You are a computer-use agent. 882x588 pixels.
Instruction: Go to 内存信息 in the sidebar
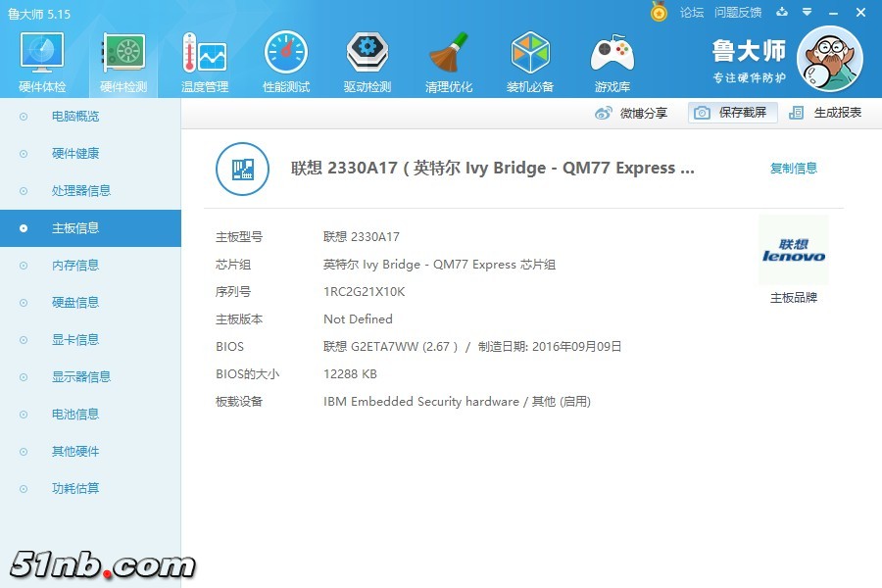75,266
